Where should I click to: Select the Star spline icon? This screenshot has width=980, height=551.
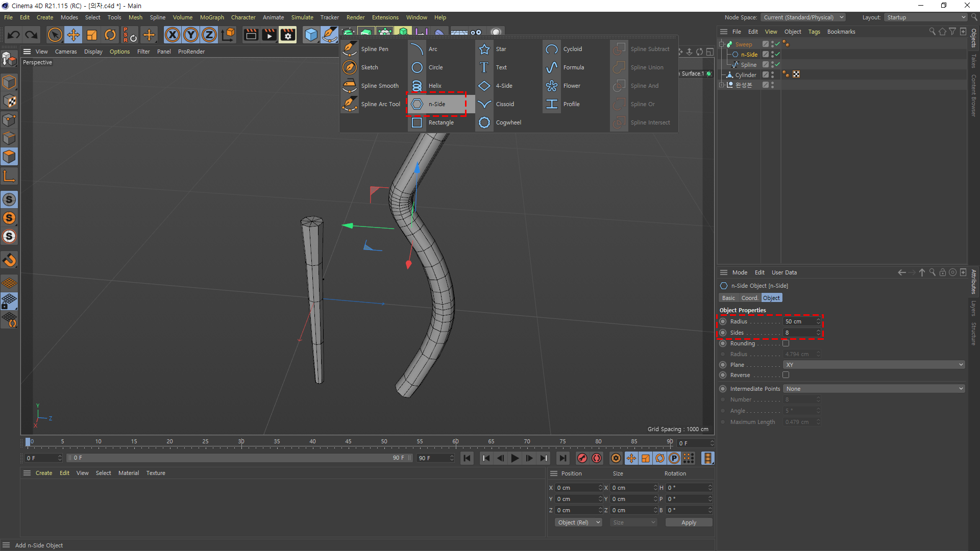point(484,49)
